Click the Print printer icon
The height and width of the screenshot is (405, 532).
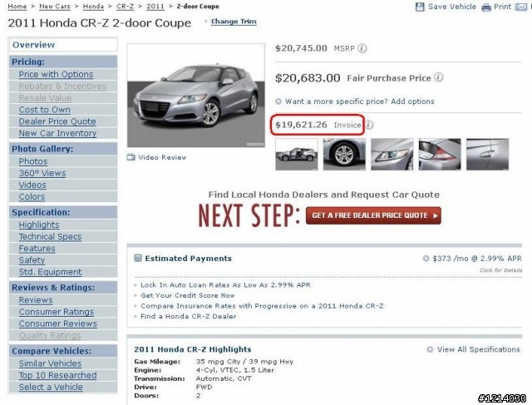[486, 7]
